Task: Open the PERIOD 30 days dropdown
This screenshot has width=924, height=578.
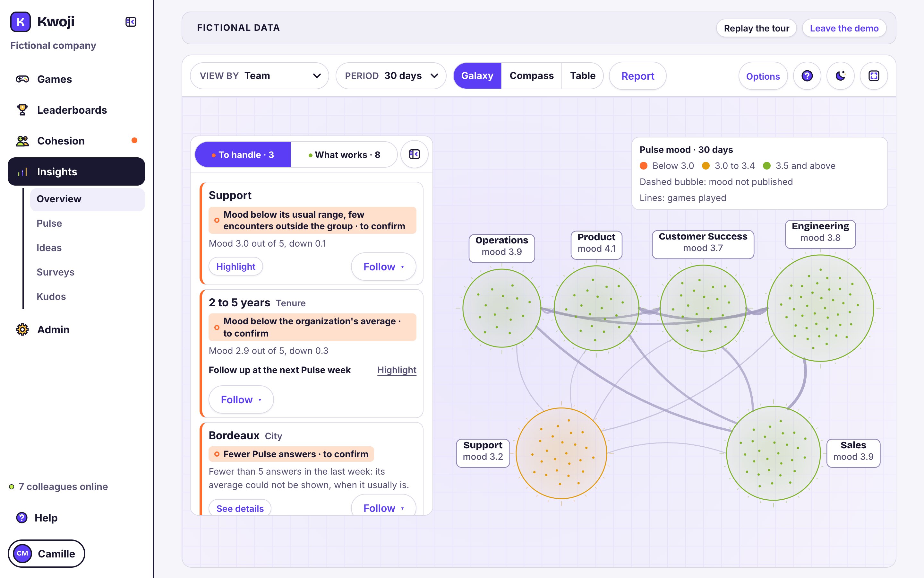Action: pyautogui.click(x=391, y=76)
